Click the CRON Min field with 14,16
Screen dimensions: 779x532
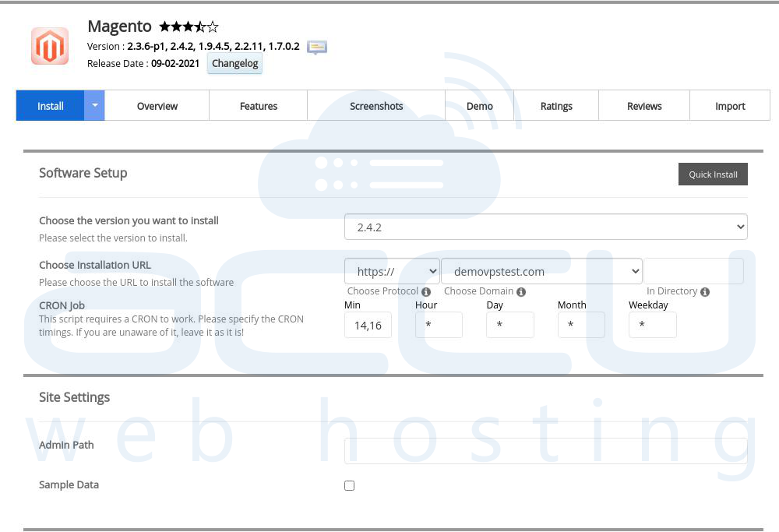click(368, 325)
